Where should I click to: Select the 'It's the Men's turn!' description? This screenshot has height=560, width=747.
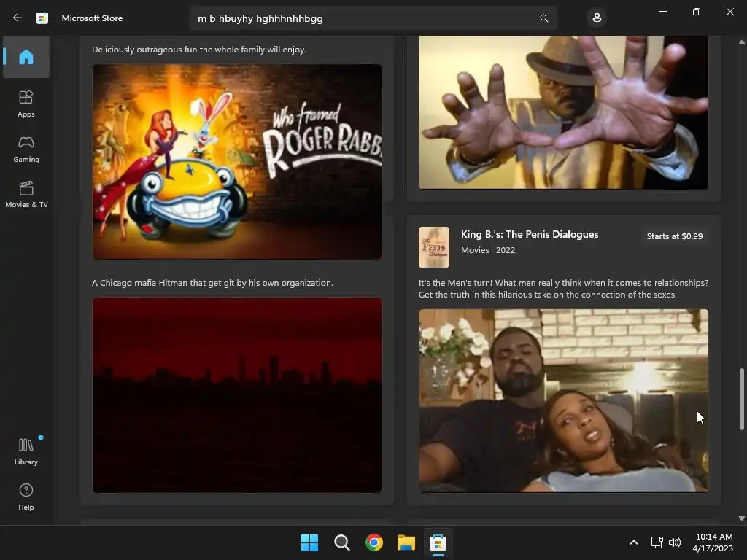564,289
